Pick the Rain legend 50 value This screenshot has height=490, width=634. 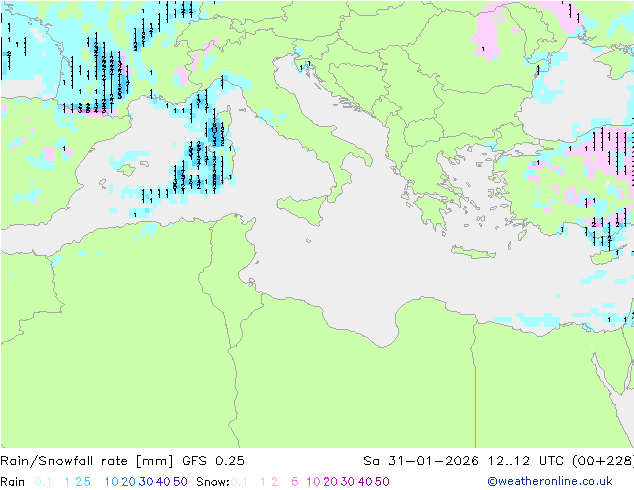(x=180, y=482)
